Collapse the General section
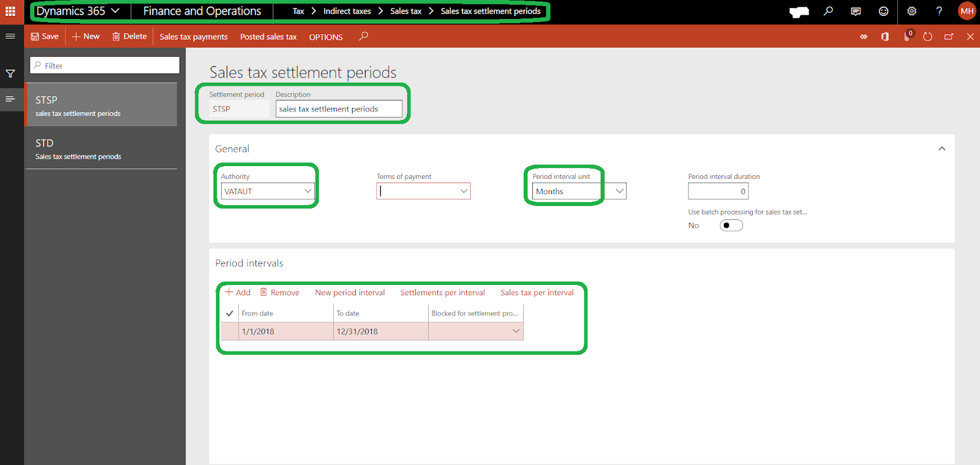This screenshot has height=465, width=980. (x=942, y=148)
